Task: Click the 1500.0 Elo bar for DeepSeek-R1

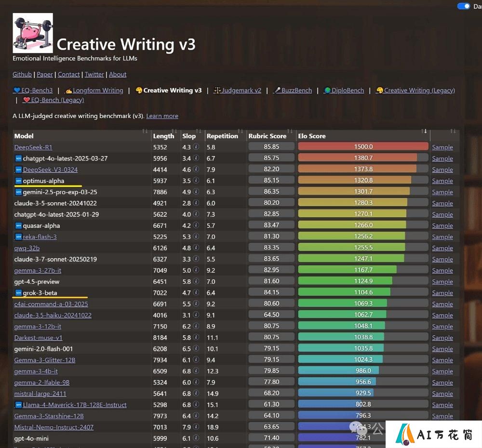Action: [363, 146]
